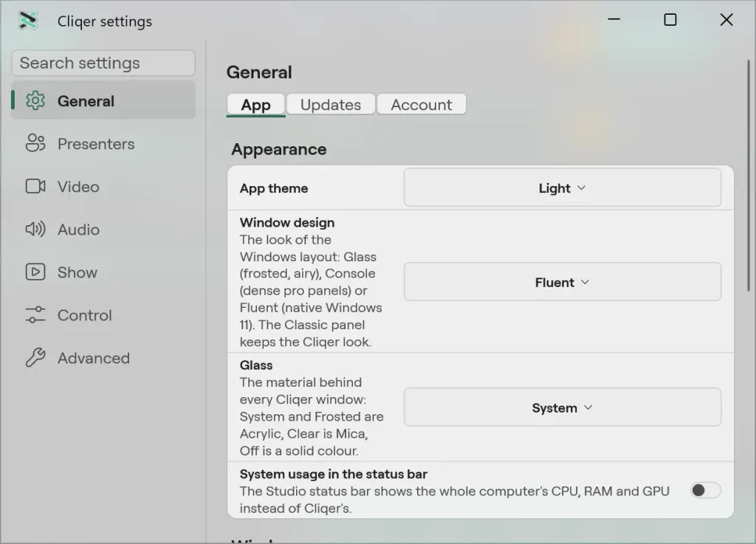Select the General label in the sidebar
Screen dimensions: 756x544
[x=86, y=101]
